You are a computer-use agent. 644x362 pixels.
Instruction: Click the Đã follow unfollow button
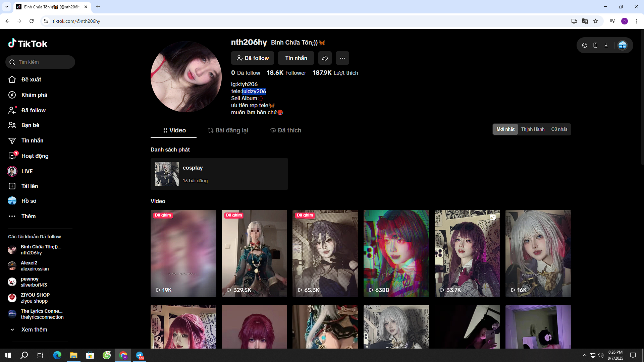click(253, 58)
